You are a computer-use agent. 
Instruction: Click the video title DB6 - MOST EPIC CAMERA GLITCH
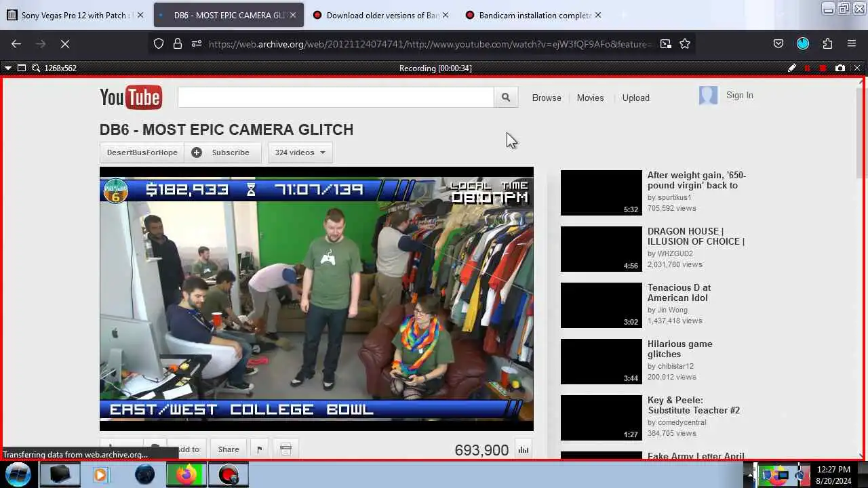[226, 129]
